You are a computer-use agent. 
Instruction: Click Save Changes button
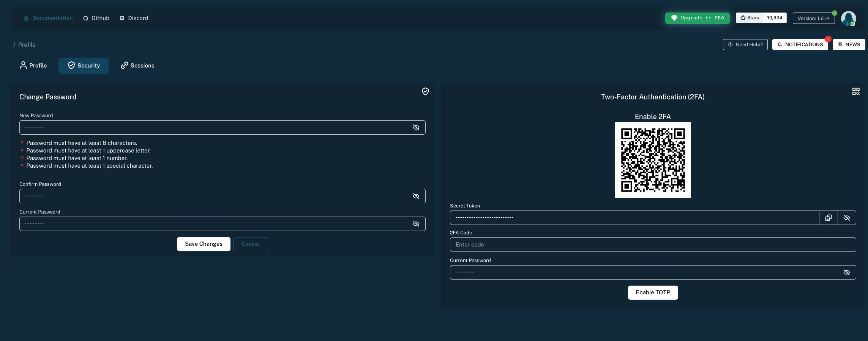pos(204,244)
